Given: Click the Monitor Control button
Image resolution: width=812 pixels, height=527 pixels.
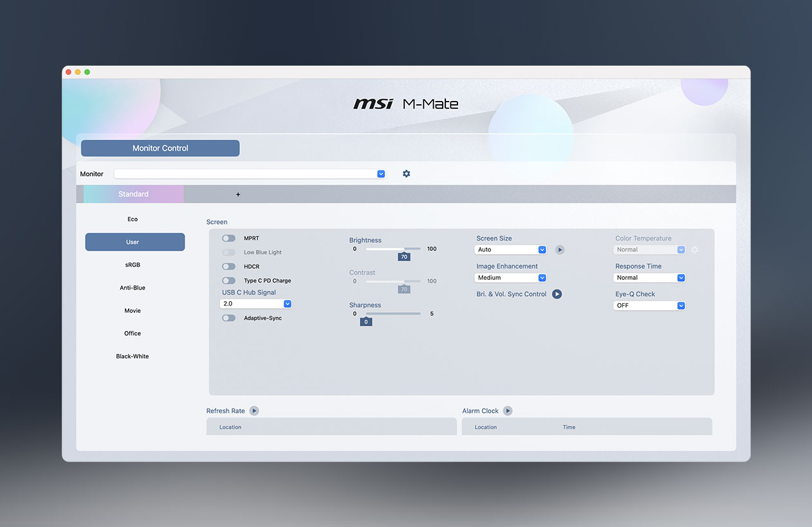Looking at the screenshot, I should [x=160, y=148].
